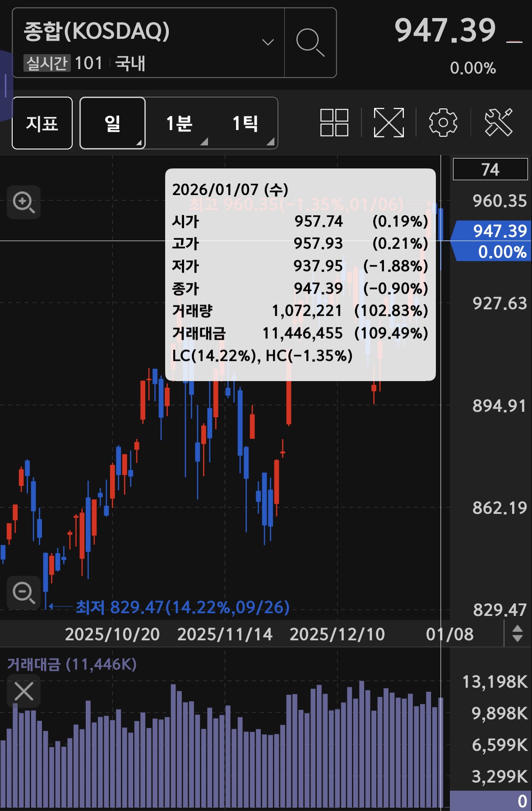The image size is (532, 811).
Task: Adjust panel height with up-down arrows
Action: pyautogui.click(x=518, y=634)
